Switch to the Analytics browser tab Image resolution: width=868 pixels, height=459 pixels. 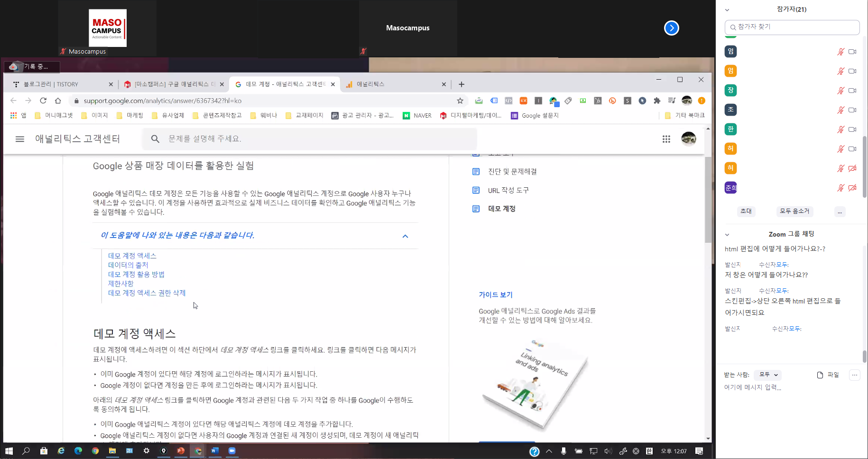click(x=394, y=84)
